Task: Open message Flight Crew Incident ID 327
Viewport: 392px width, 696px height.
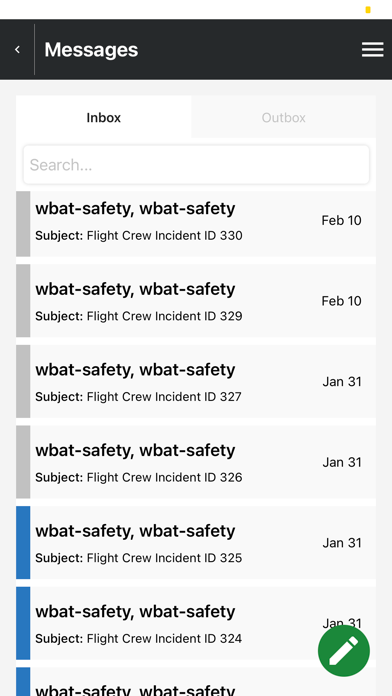Action: coord(196,381)
